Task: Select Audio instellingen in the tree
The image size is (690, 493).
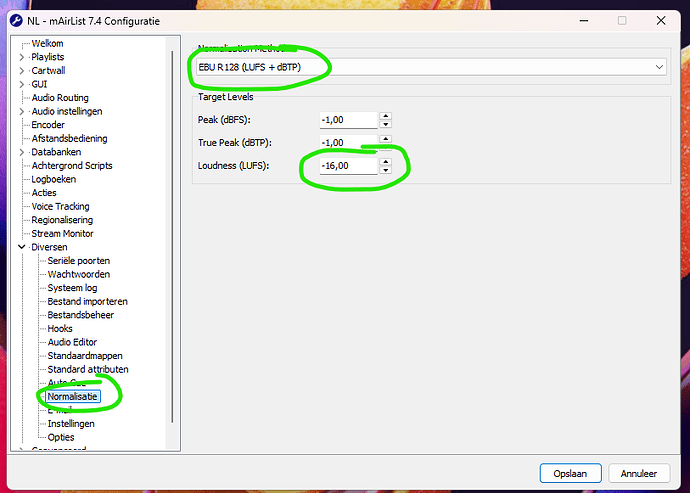Action: (66, 111)
